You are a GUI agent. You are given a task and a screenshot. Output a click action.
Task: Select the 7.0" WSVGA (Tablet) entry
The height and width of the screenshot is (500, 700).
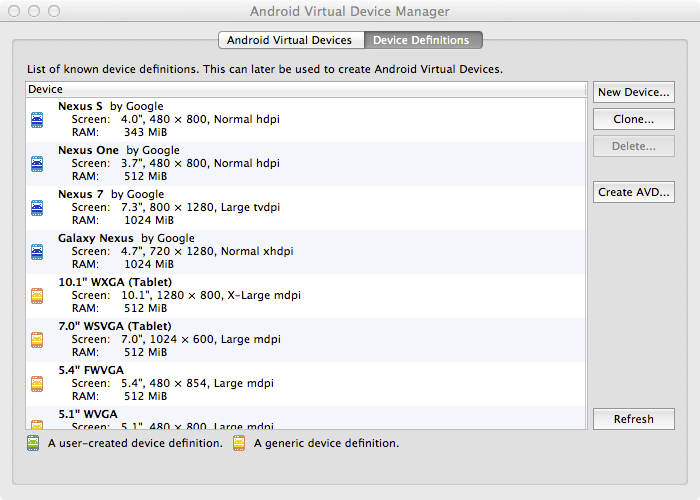tap(306, 340)
